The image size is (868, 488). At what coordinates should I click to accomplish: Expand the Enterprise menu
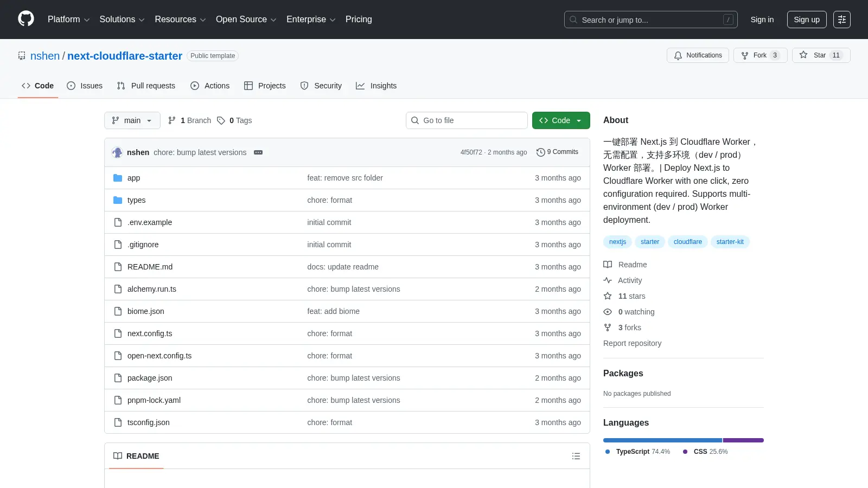[x=311, y=20]
